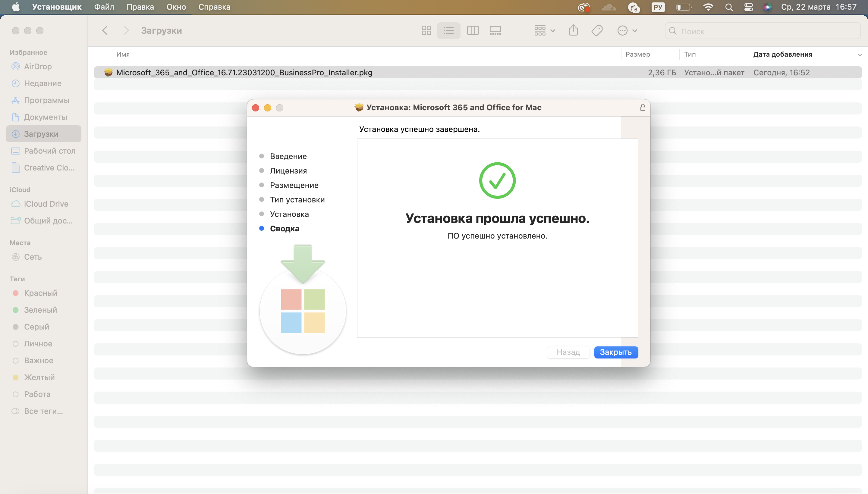The width and height of the screenshot is (868, 494).
Task: Click the Красный tag in sidebar
Action: 40,292
